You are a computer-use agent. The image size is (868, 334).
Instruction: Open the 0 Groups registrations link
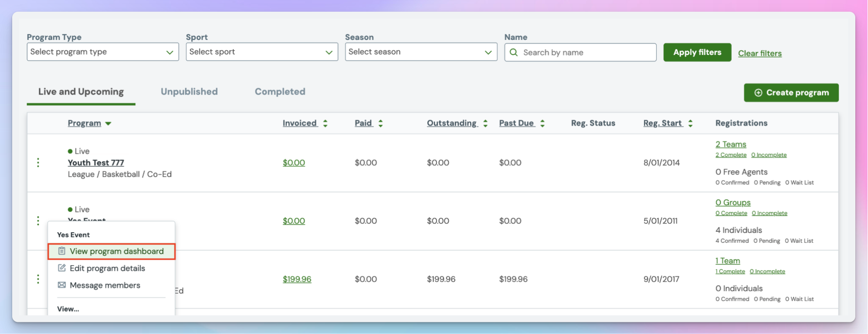pos(733,203)
